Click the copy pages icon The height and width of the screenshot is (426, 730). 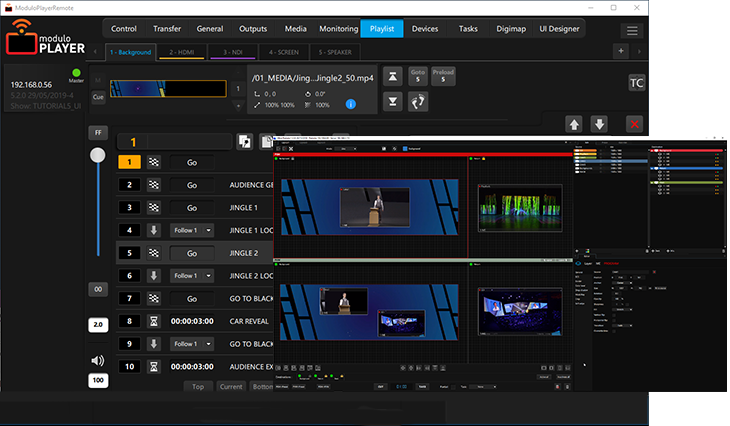[267, 142]
